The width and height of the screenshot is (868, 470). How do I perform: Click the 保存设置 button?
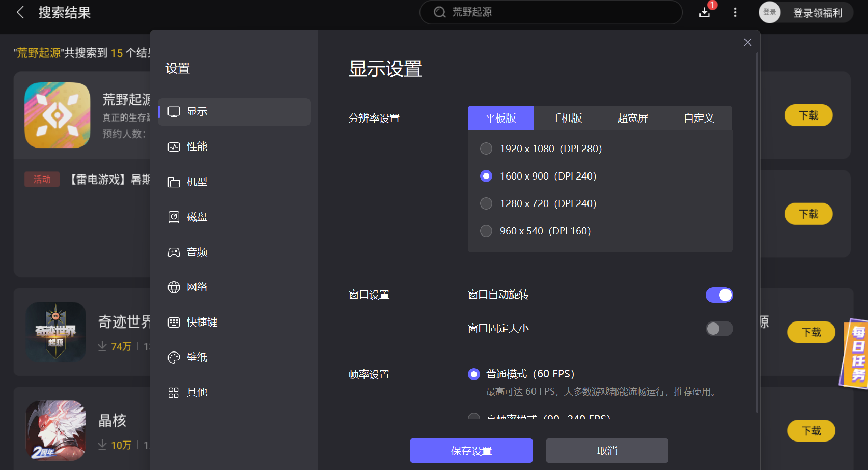click(x=471, y=451)
